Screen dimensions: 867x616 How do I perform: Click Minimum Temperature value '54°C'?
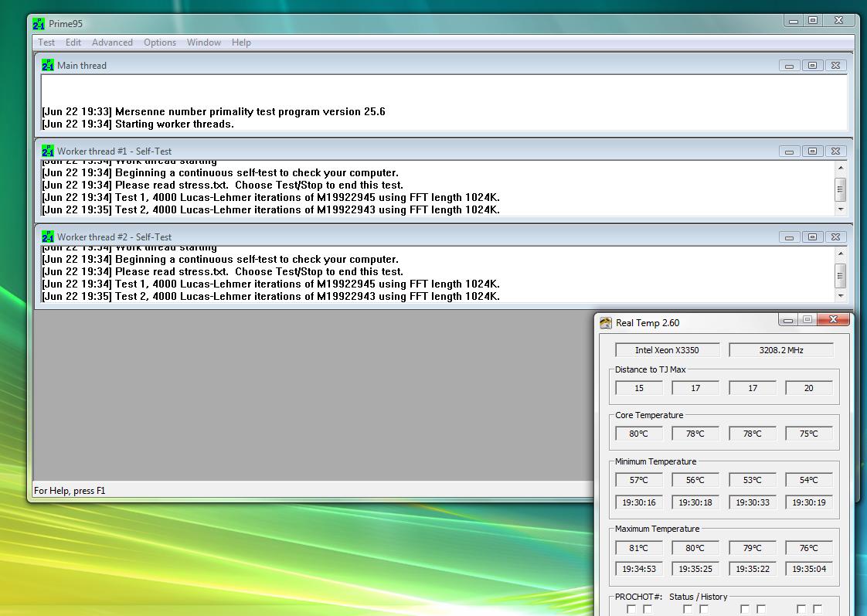(808, 480)
